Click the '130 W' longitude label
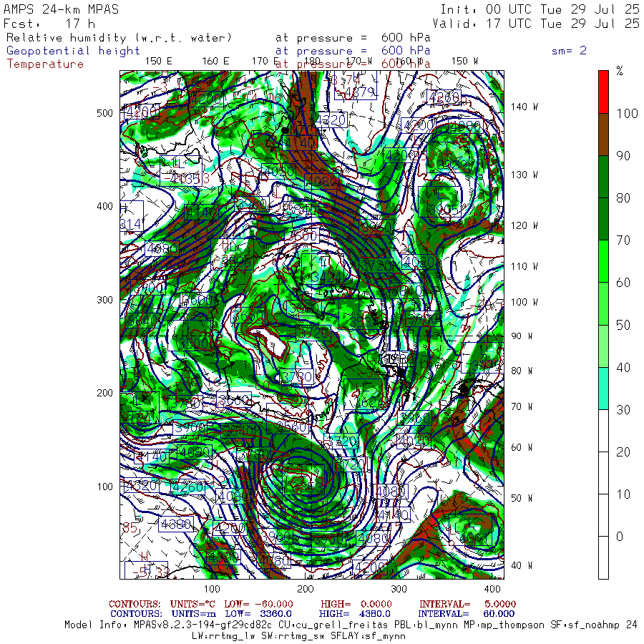Screen dimensions: 644x644 pos(524,175)
